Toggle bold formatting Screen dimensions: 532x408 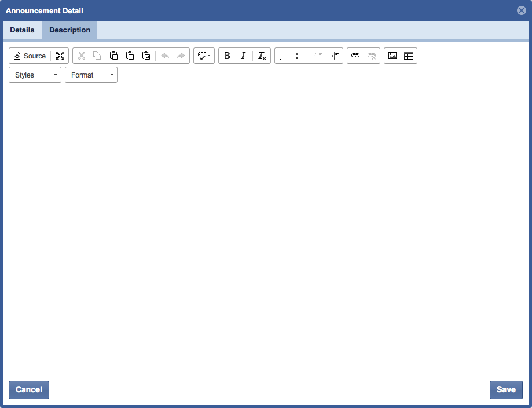pyautogui.click(x=227, y=56)
